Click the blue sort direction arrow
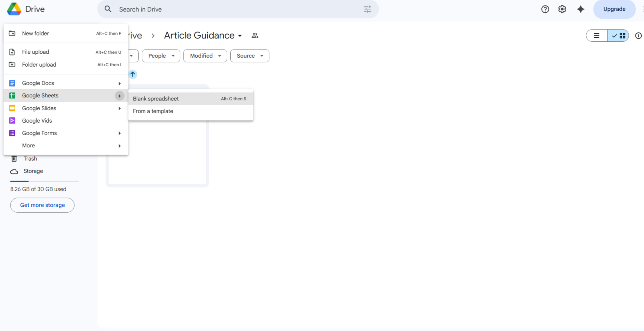Screen dimensions: 644x331 (132, 74)
